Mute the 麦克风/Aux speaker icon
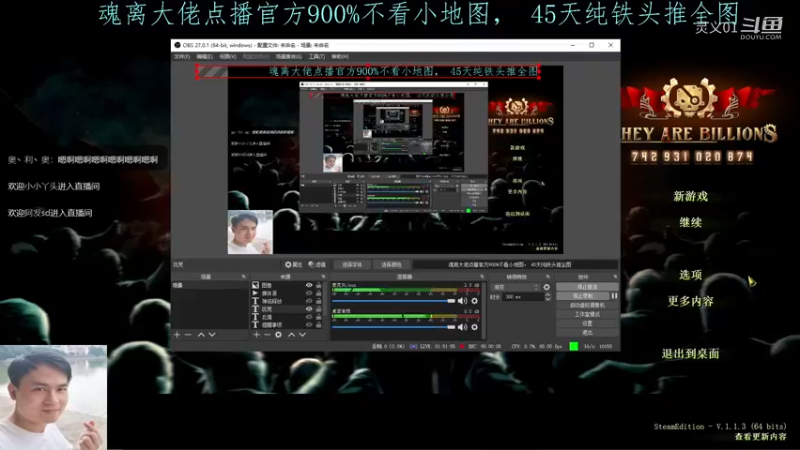This screenshot has height=450, width=800. pos(463,301)
